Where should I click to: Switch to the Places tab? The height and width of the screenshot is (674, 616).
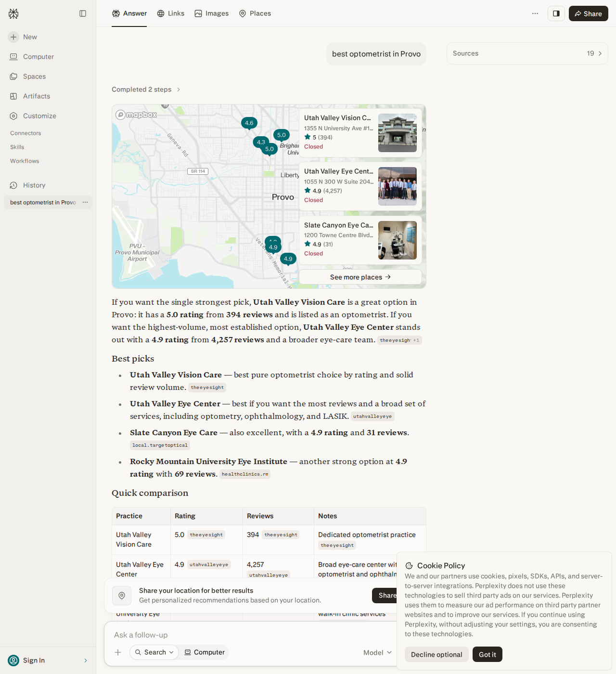coord(255,13)
